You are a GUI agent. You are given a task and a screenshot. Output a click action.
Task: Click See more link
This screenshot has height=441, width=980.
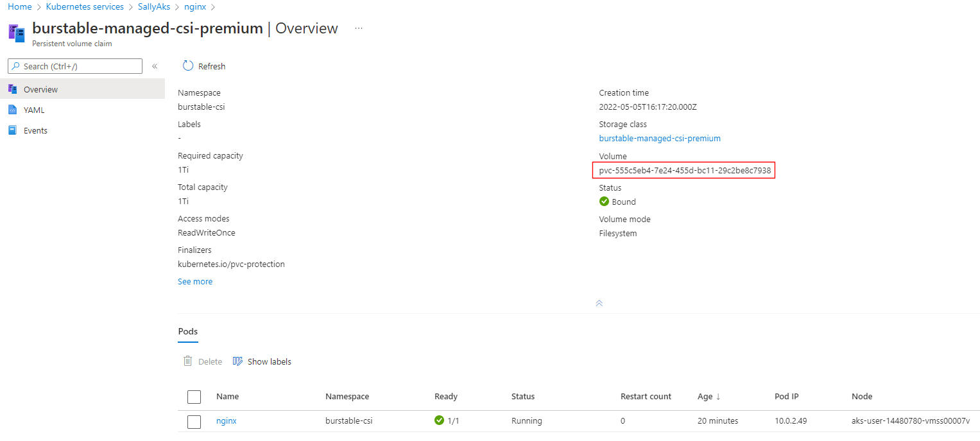pyautogui.click(x=195, y=281)
